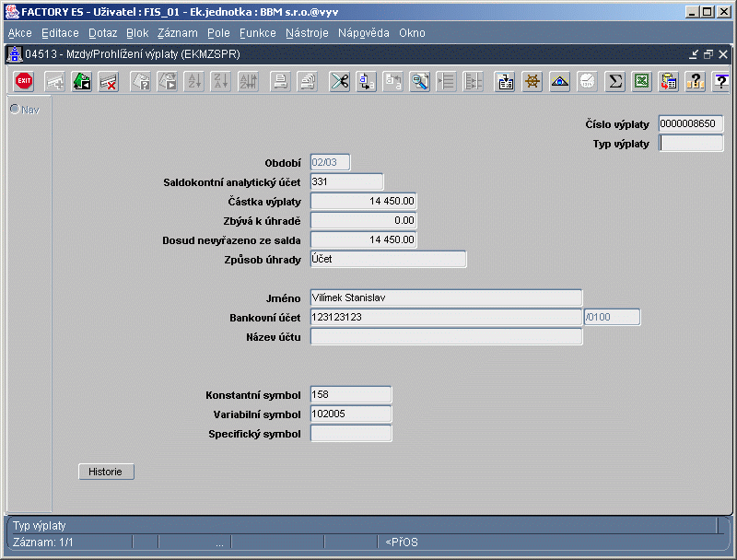Open the Akce menu
This screenshot has width=737, height=560.
click(x=19, y=33)
